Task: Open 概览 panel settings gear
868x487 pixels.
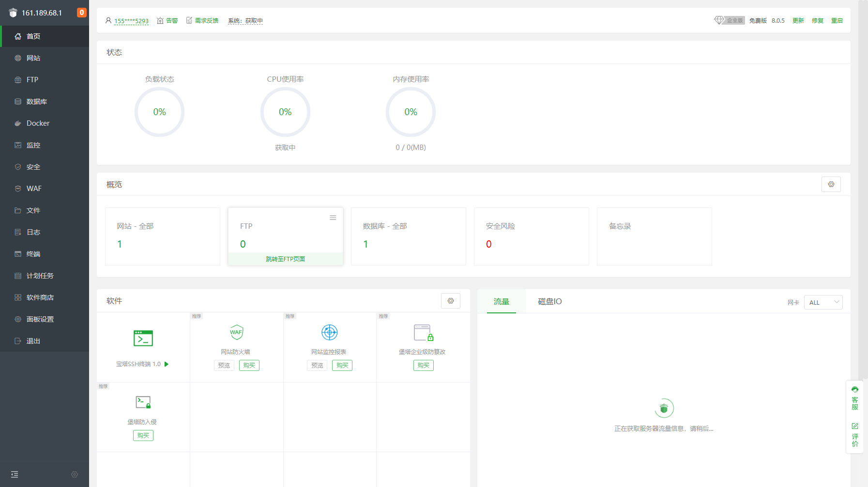Action: click(x=831, y=184)
